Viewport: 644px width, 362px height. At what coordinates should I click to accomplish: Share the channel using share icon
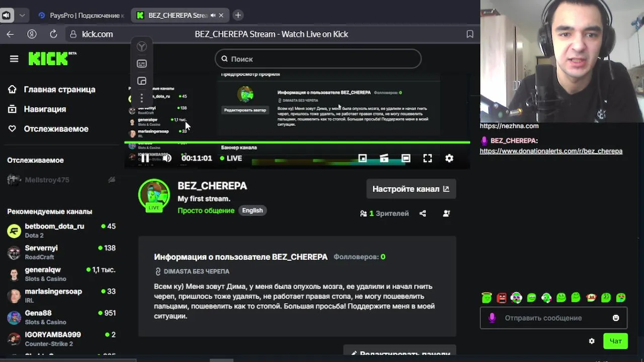click(423, 213)
